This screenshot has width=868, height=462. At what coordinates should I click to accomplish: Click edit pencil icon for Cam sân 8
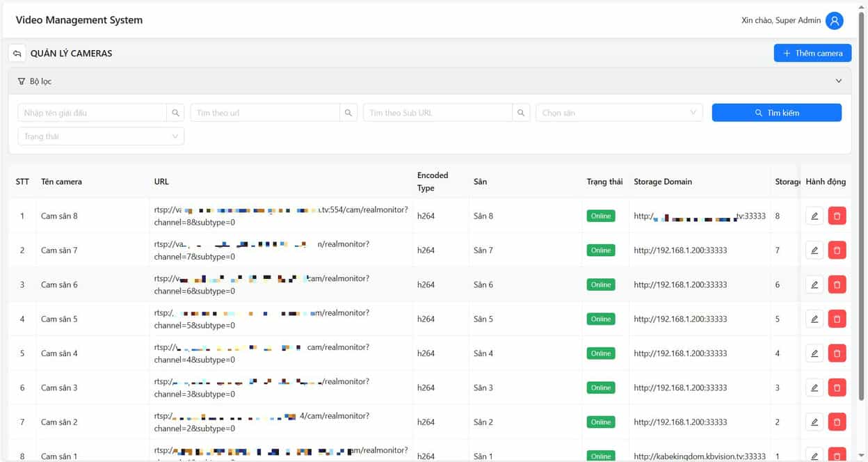coord(814,216)
